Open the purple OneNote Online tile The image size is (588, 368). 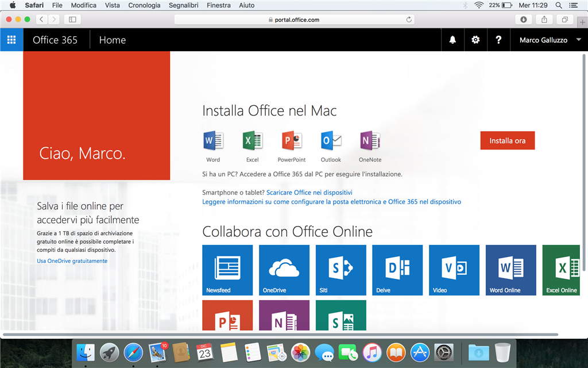point(284,316)
